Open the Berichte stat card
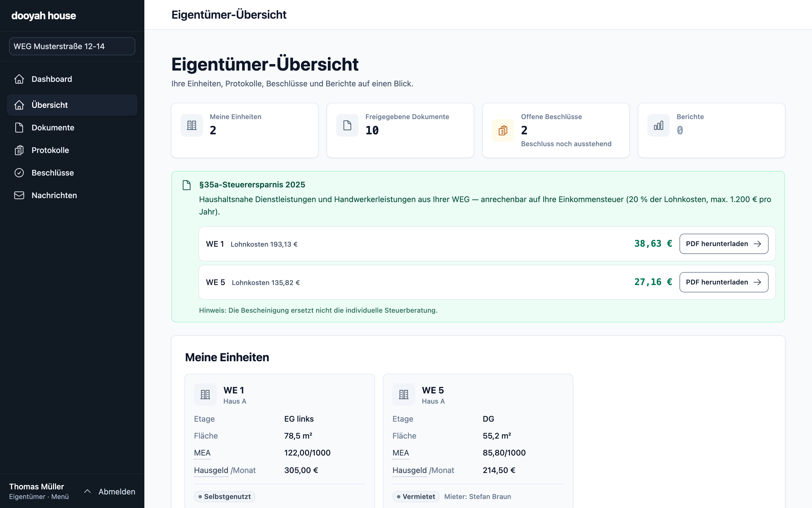 coord(711,130)
